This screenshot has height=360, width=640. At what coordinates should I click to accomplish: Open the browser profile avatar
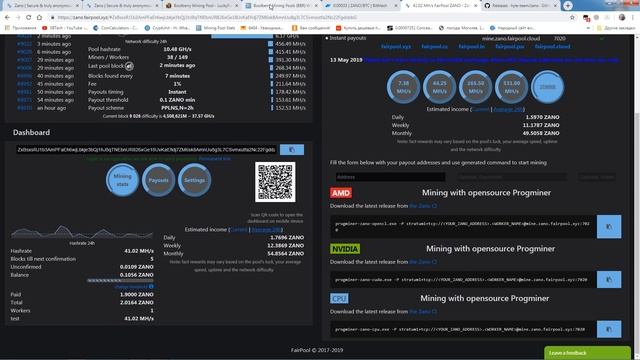pos(622,18)
